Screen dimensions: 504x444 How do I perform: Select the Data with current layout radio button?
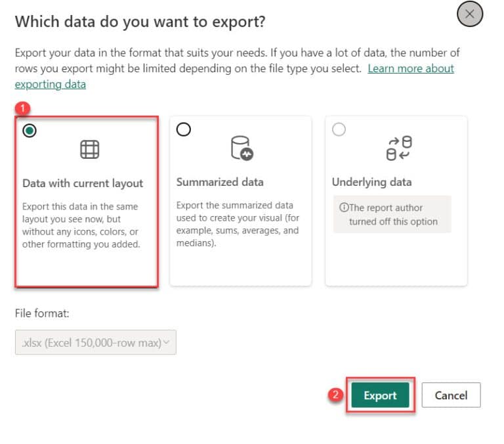pyautogui.click(x=29, y=131)
